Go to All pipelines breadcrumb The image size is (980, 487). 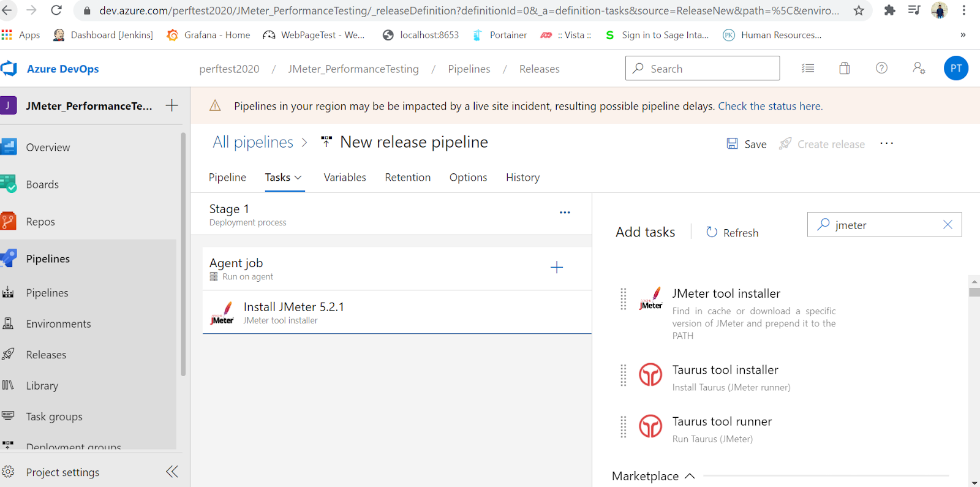253,142
